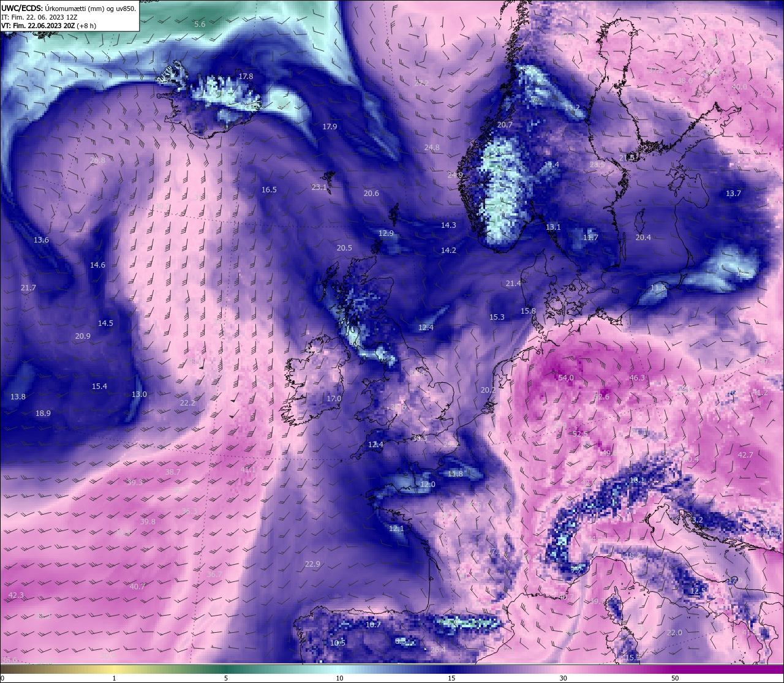
Task: Click the 23.1 value near the Faroes
Action: [x=319, y=187]
